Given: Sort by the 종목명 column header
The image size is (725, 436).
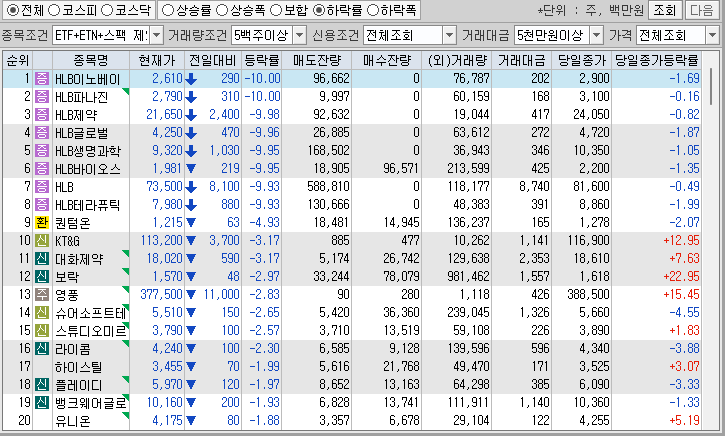Looking at the screenshot, I should pos(91,60).
